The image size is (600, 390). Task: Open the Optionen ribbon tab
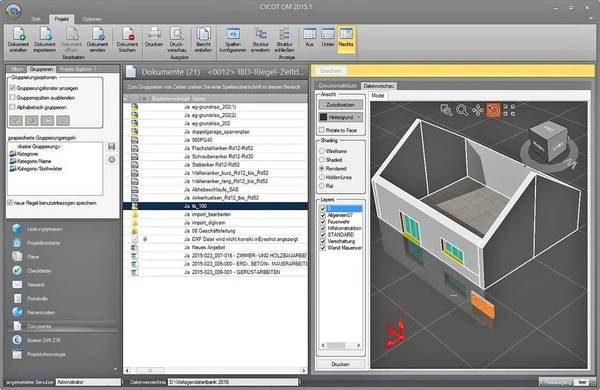point(92,19)
